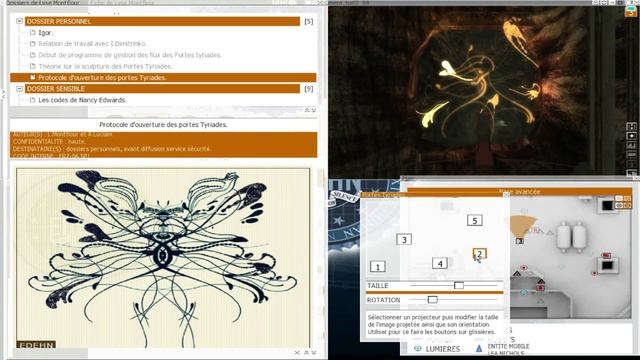
Task: Click the CONFIDENTIALITE : haute line
Action: (49, 142)
